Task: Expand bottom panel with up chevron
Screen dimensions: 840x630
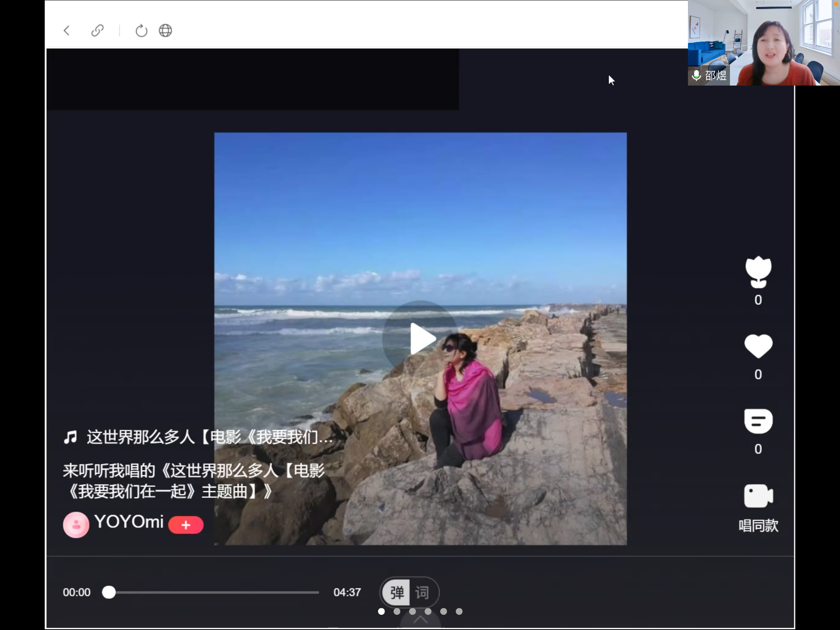Action: pos(420,620)
